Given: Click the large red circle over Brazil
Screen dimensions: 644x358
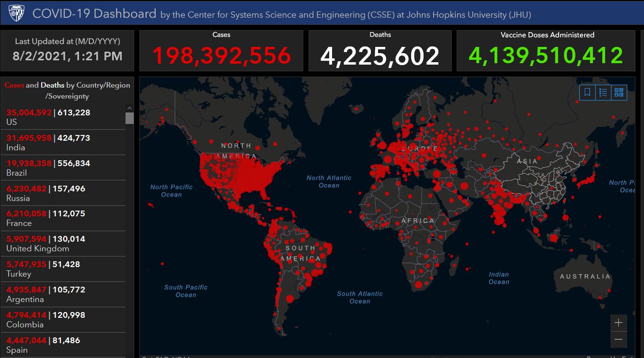Looking at the screenshot, I should (316, 273).
